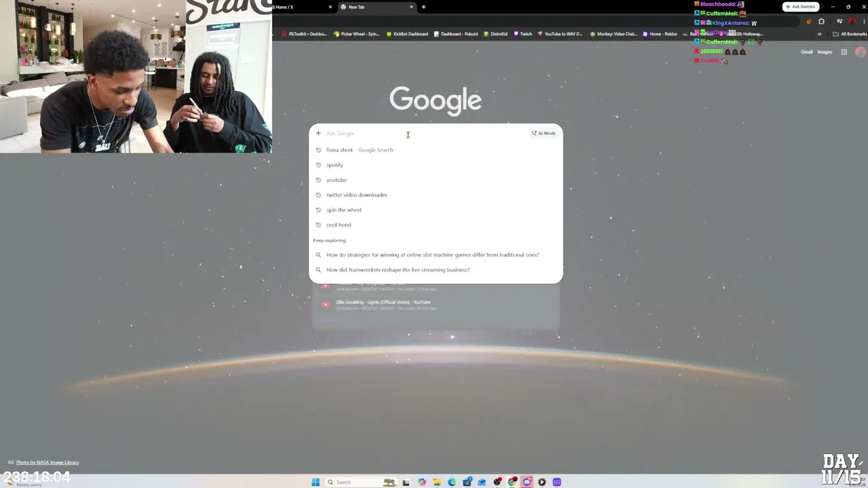The height and width of the screenshot is (488, 868).
Task: Open the online slot machine strategies suggestion
Action: click(436, 255)
